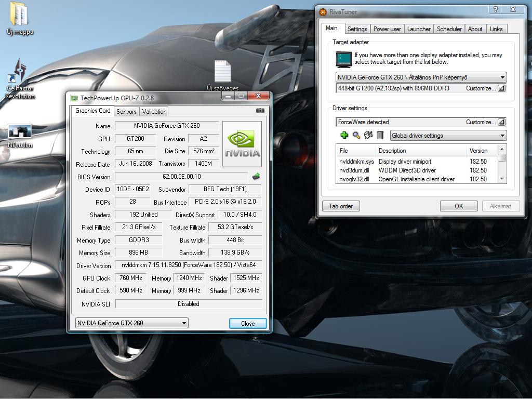Viewport: 532px width, 399px height.
Task: Click the Description column header
Action: coord(421,150)
